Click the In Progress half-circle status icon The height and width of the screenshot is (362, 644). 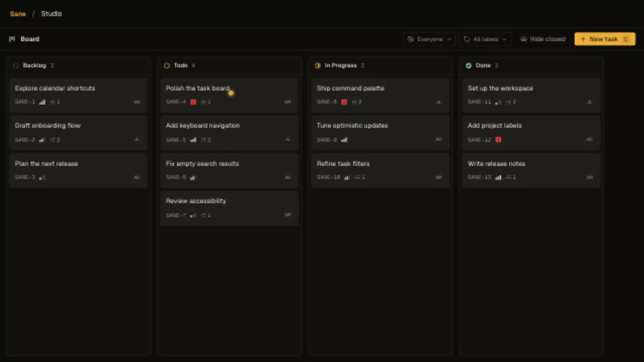click(317, 65)
